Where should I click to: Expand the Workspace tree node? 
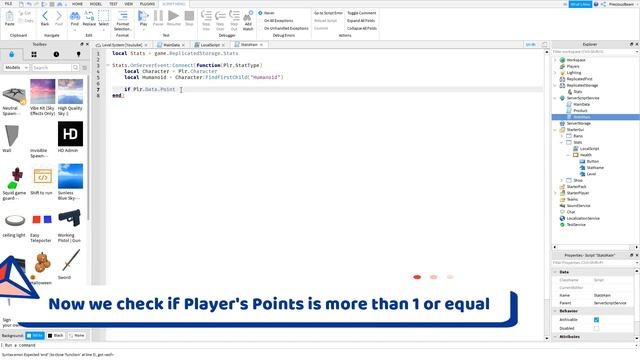[x=555, y=60]
